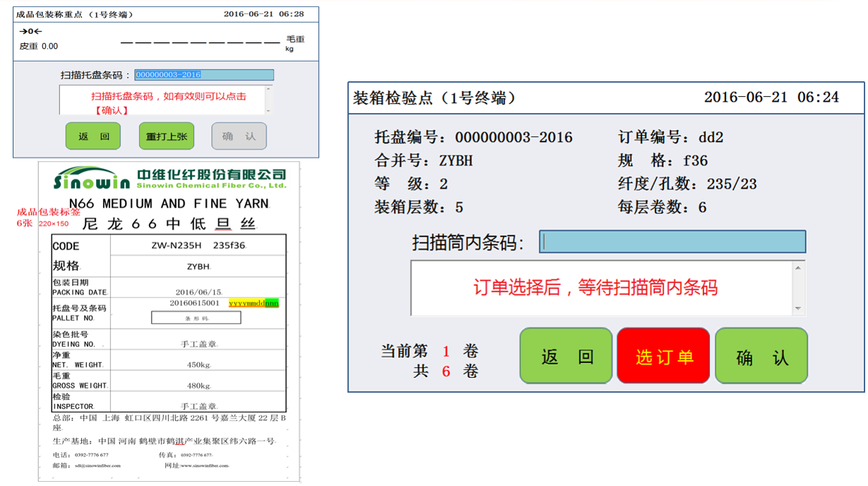The height and width of the screenshot is (486, 868).
Task: Click the 2016-06-21 06:28 timestamp
Action: click(264, 14)
